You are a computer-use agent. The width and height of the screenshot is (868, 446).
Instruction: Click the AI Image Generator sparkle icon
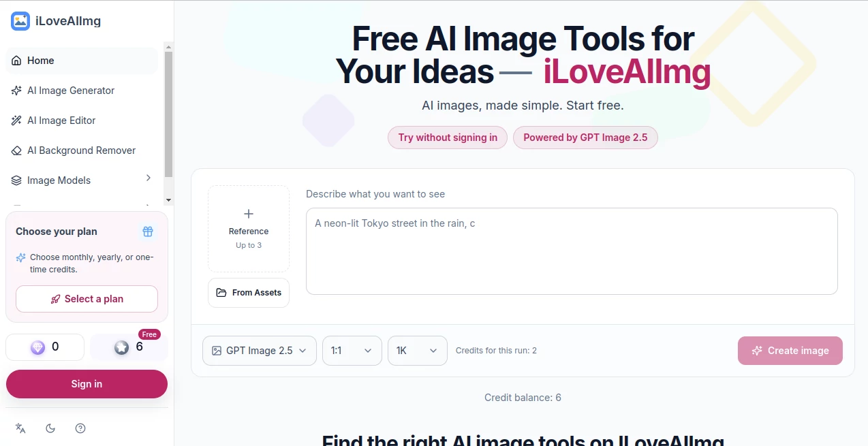tap(17, 91)
